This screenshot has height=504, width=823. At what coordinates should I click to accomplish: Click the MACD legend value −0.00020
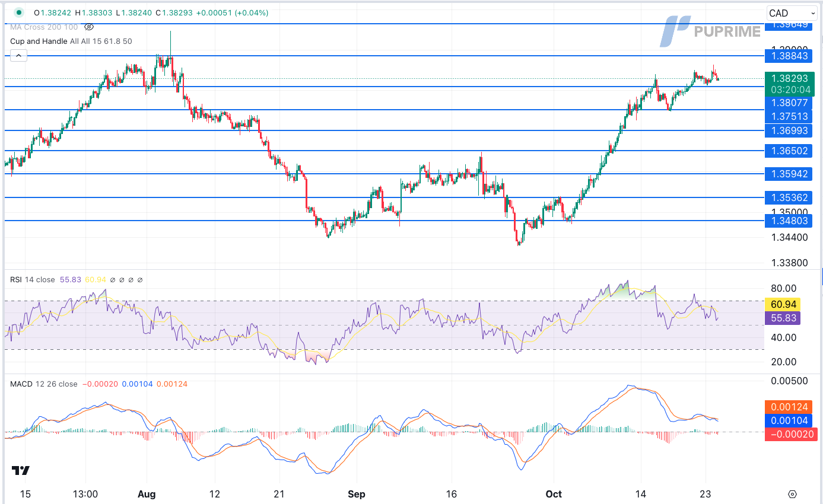[x=100, y=384]
